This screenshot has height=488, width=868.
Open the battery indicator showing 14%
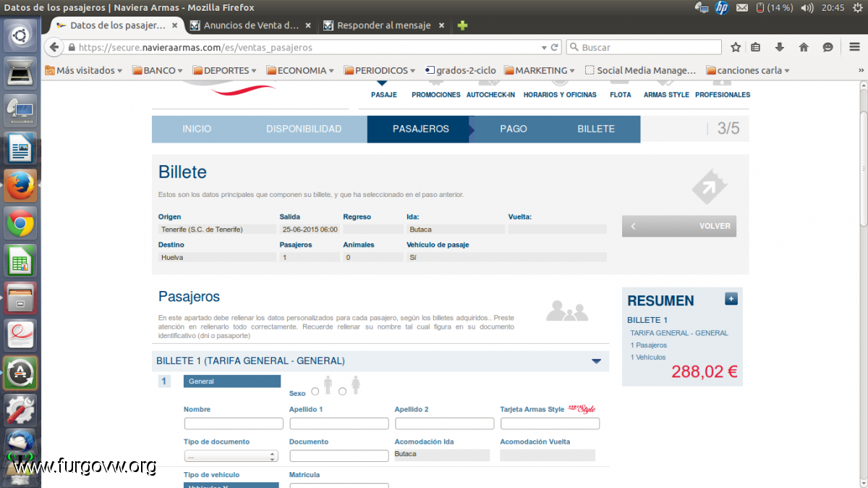pyautogui.click(x=775, y=8)
